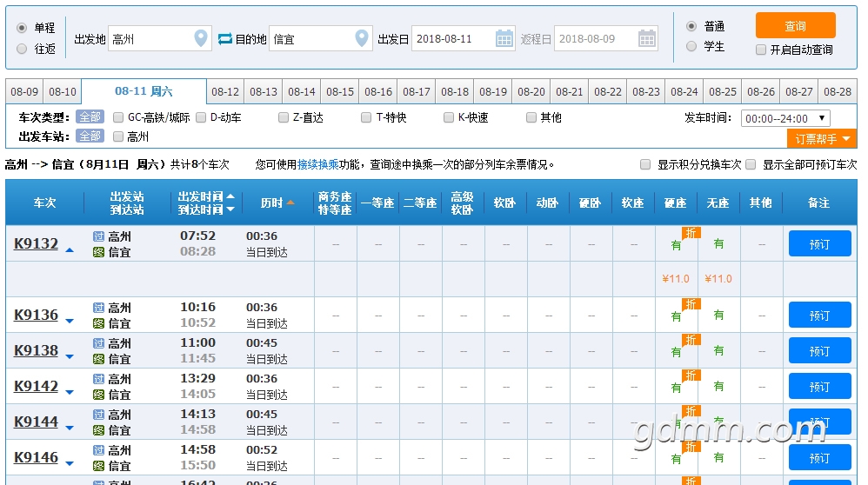This screenshot has height=485, width=868.
Task: Click the 出发日 date input 2018-08-11
Action: point(464,39)
